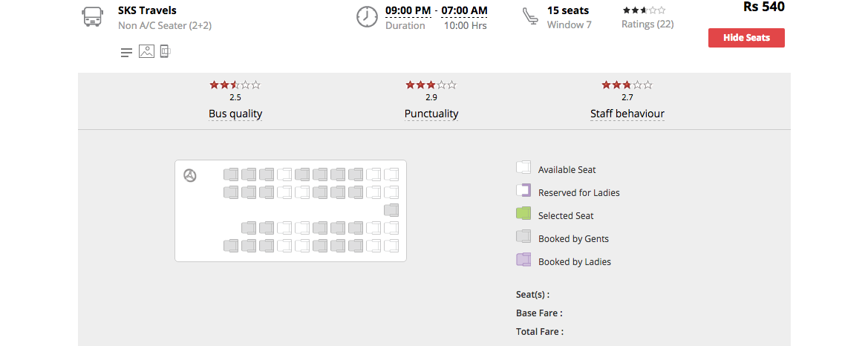Click the mobile ticket phone icon
Screen dimensions: 868x346
pyautogui.click(x=165, y=52)
